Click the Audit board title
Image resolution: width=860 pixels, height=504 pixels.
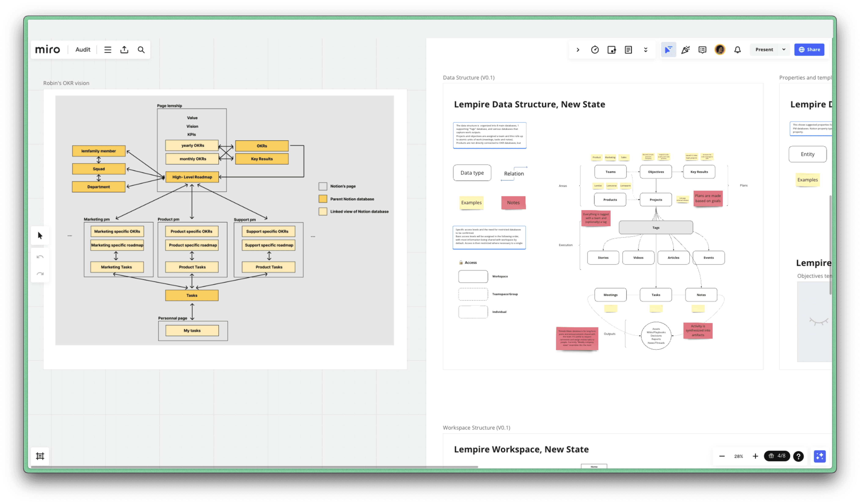[x=83, y=49]
